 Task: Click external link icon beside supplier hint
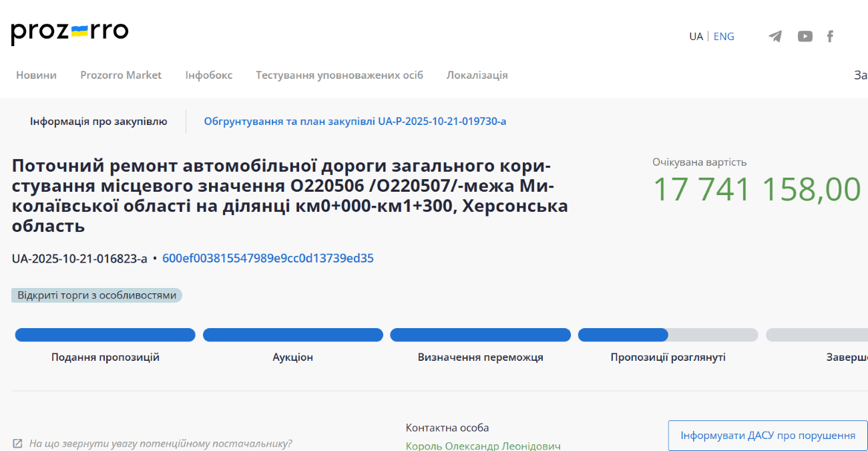tap(17, 444)
